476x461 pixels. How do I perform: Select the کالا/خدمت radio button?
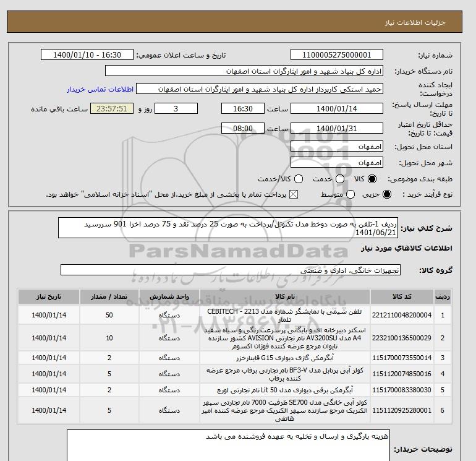(299, 179)
